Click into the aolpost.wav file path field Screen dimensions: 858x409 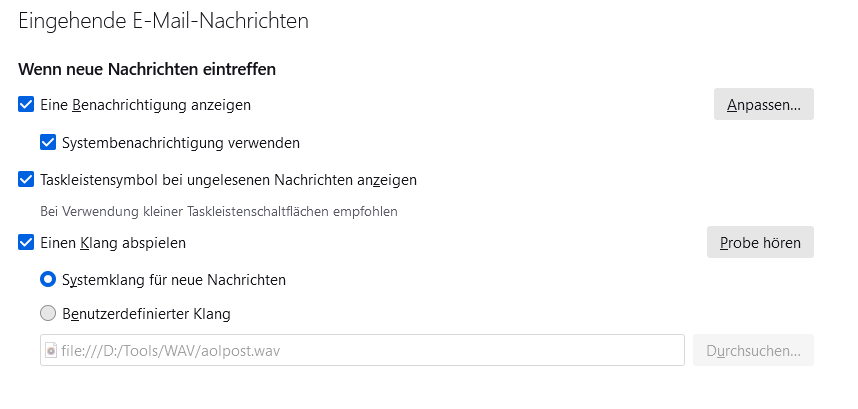[360, 351]
